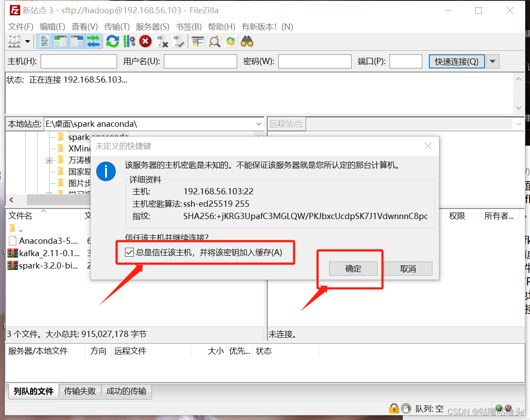Toggle message log display icon
The image size is (530, 420).
pos(45,42)
